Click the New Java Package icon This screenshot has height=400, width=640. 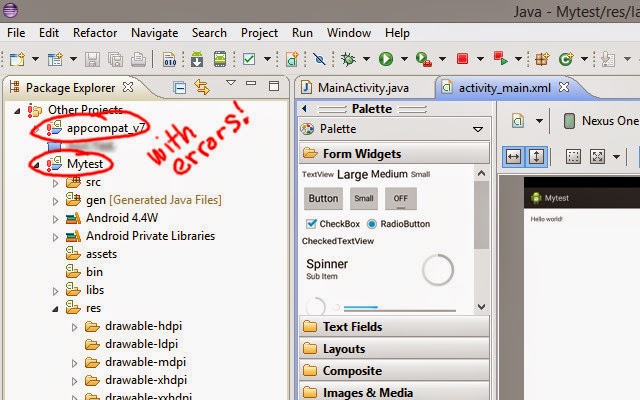click(542, 60)
